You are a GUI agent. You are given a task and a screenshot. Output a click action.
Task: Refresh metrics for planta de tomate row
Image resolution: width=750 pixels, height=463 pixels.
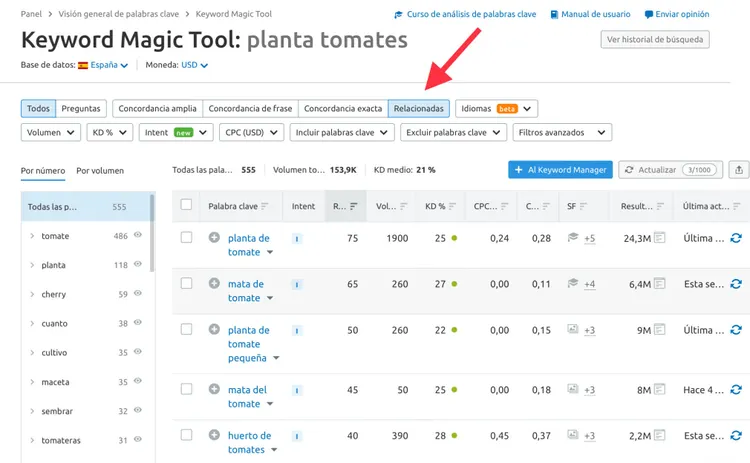coord(736,238)
